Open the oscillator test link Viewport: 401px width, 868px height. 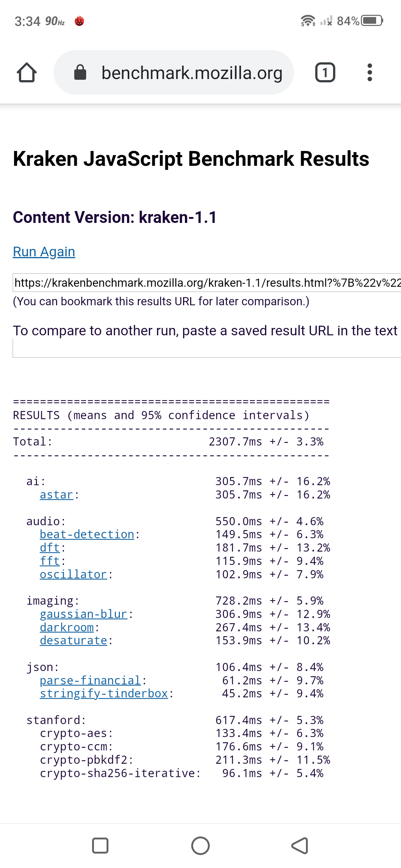tap(74, 575)
